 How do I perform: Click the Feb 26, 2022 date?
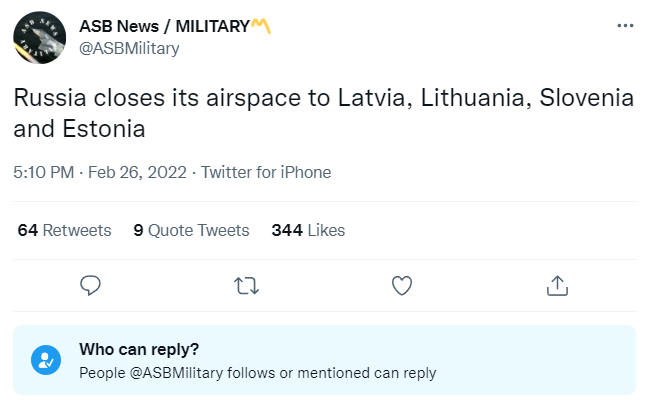pyautogui.click(x=137, y=172)
